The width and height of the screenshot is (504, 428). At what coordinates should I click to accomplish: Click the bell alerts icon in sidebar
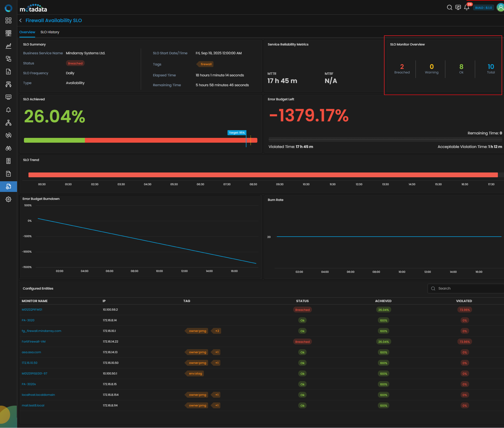[x=9, y=110]
